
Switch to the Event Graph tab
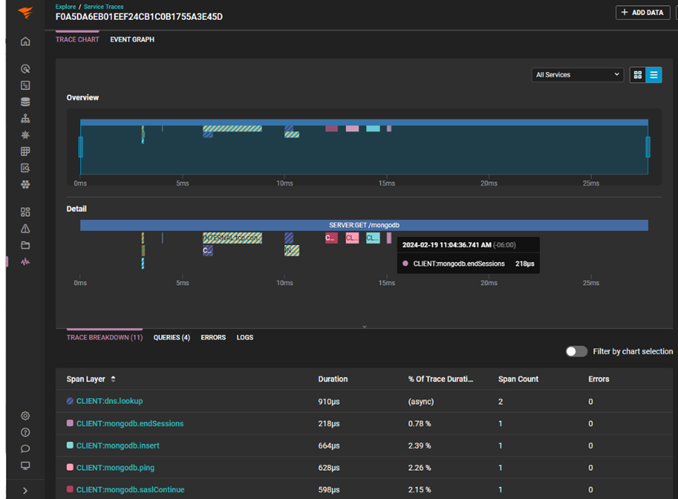tap(132, 40)
